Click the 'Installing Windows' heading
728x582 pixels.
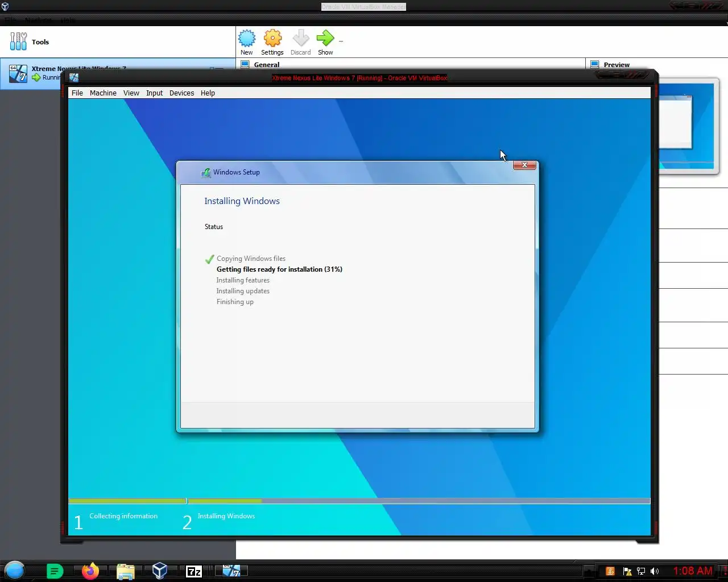(242, 201)
